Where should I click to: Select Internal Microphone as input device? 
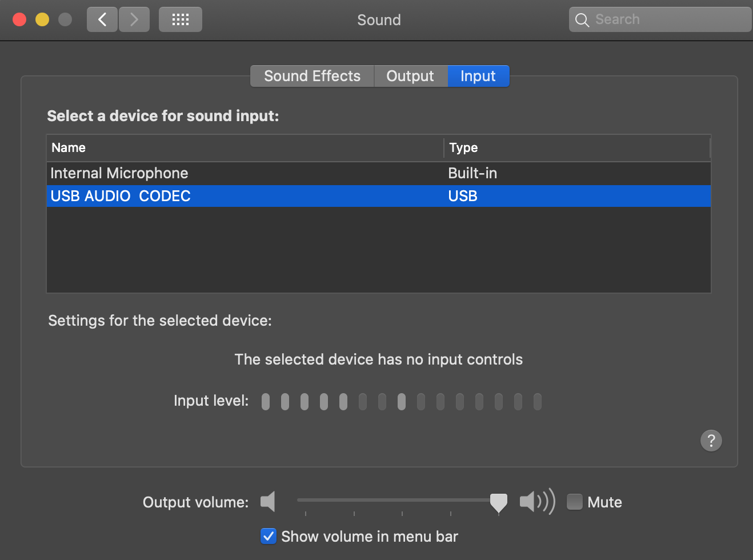(x=378, y=173)
